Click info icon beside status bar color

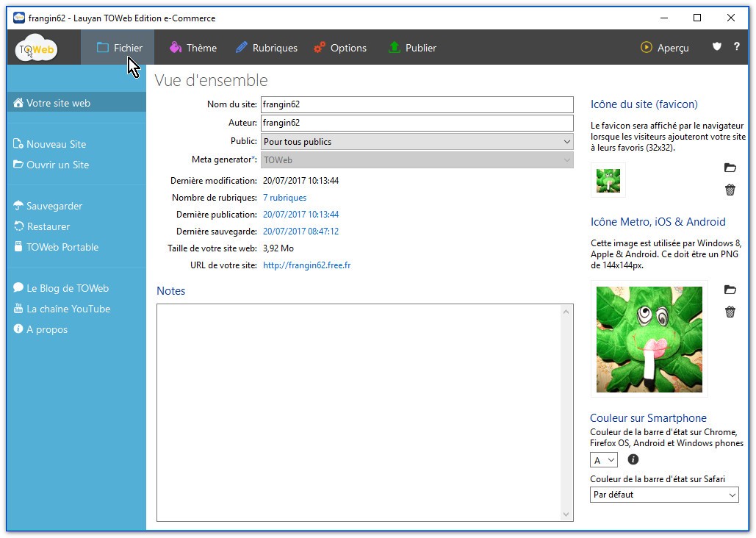(633, 459)
